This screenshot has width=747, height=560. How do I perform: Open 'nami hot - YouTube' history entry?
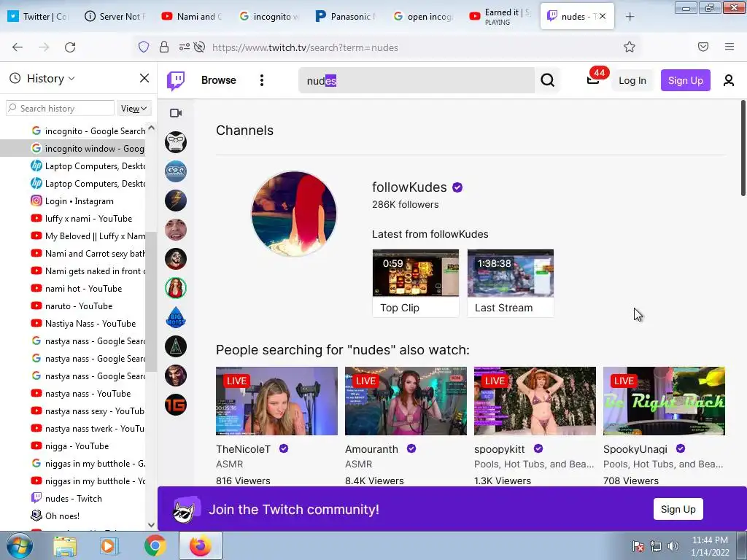pos(83,289)
